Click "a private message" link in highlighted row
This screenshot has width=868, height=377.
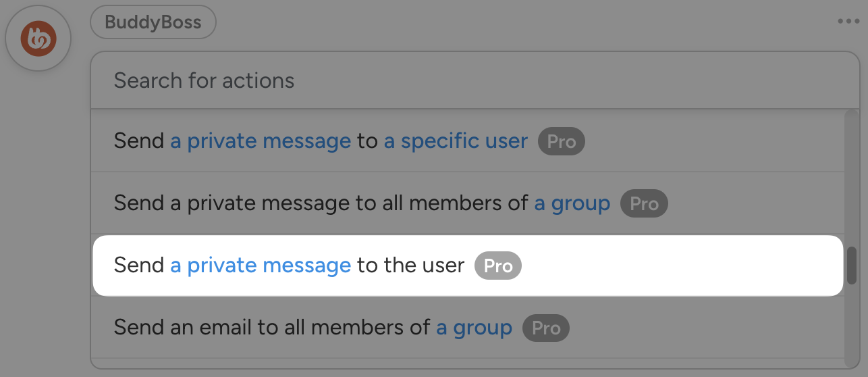tap(261, 266)
